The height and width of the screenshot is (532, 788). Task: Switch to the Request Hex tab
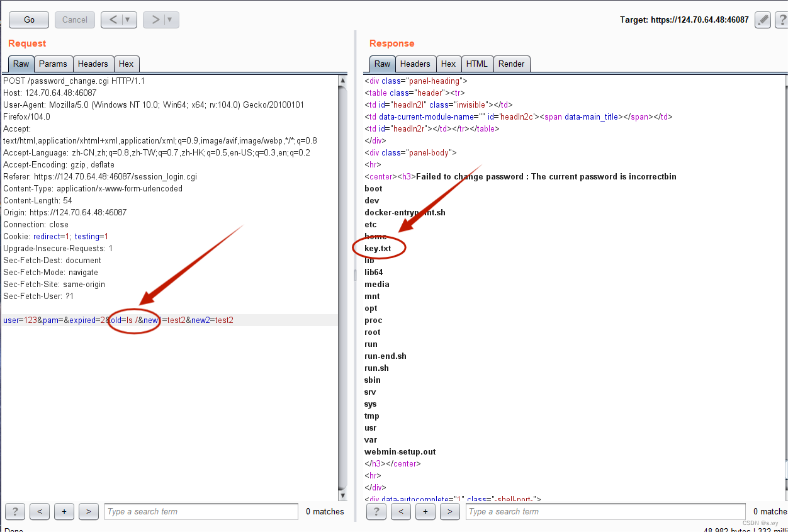(127, 64)
